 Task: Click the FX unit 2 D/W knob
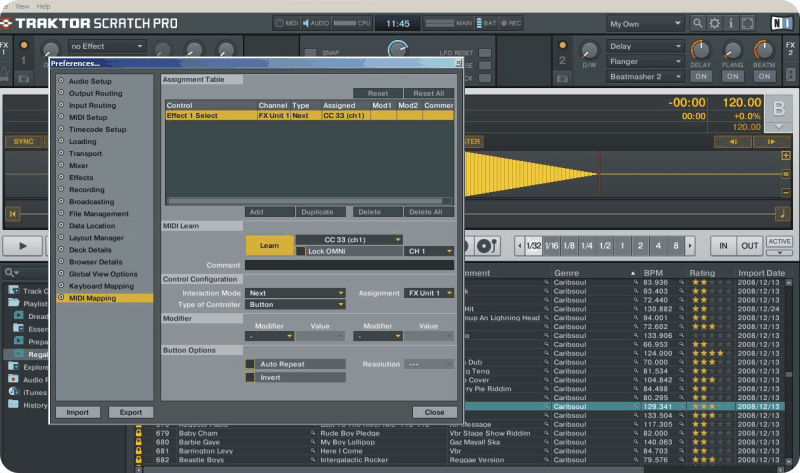click(589, 49)
